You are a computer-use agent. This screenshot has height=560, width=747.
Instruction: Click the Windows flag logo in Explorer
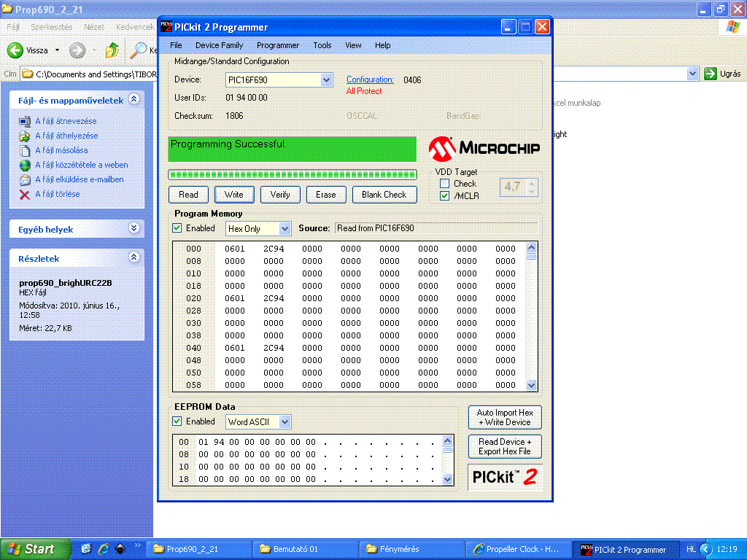point(732,27)
